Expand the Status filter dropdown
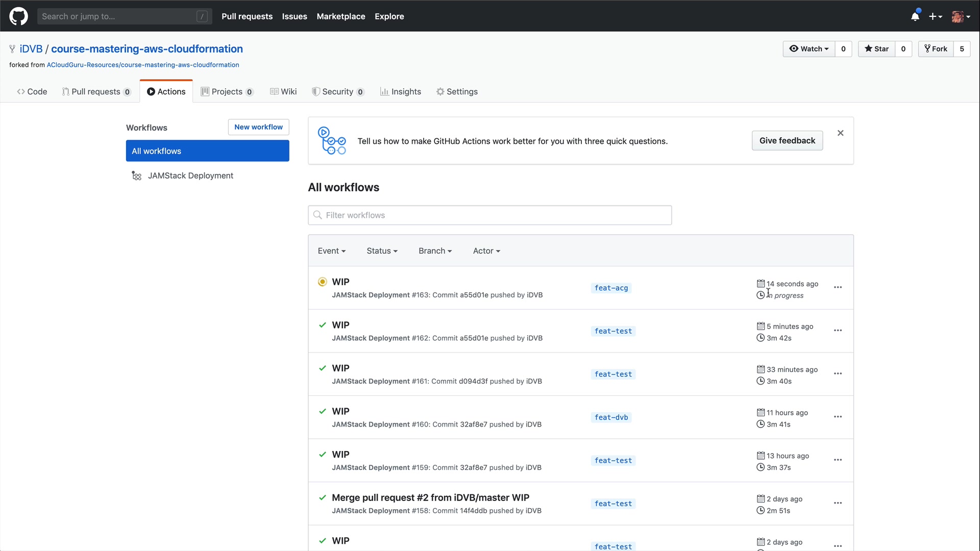Viewport: 980px width, 551px height. click(x=381, y=251)
